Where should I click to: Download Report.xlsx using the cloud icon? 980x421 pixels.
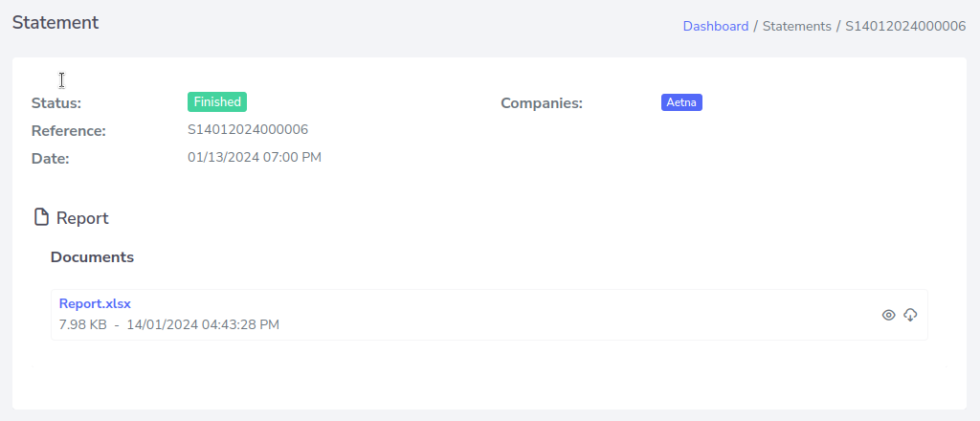(910, 315)
